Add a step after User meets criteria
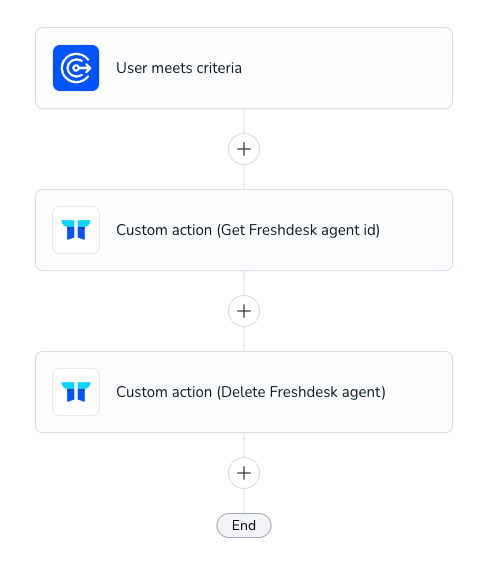The height and width of the screenshot is (561, 486). tap(244, 149)
